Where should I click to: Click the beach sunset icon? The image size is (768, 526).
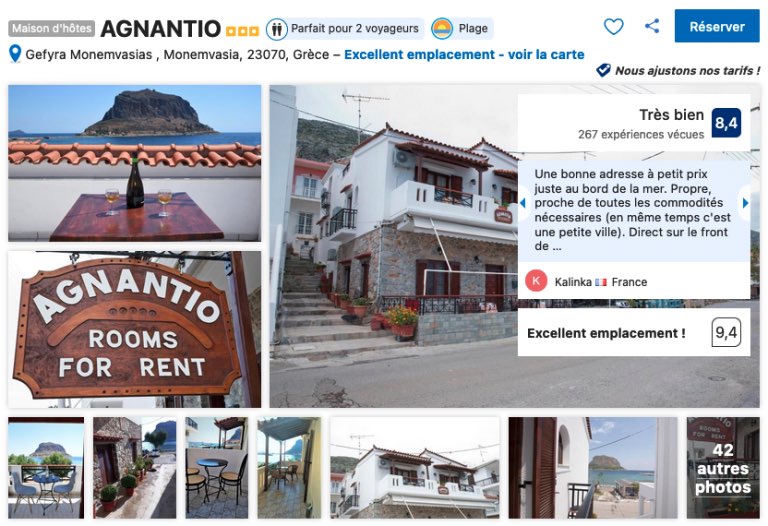point(442,29)
